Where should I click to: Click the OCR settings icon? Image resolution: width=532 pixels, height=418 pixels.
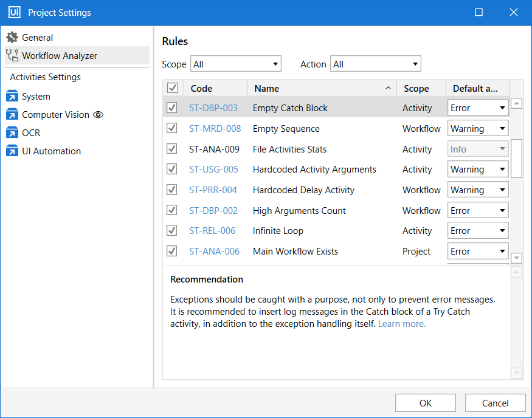[x=12, y=132]
